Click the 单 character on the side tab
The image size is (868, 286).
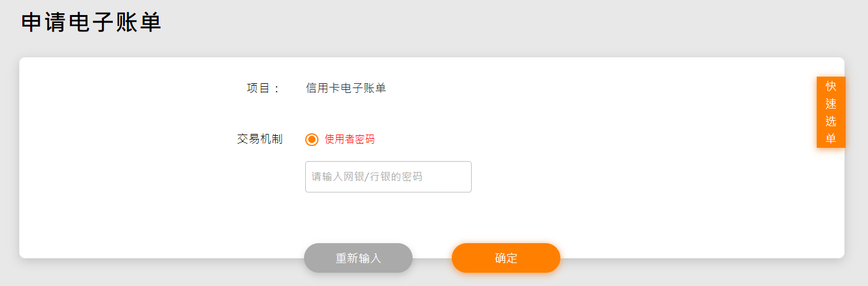coord(831,138)
